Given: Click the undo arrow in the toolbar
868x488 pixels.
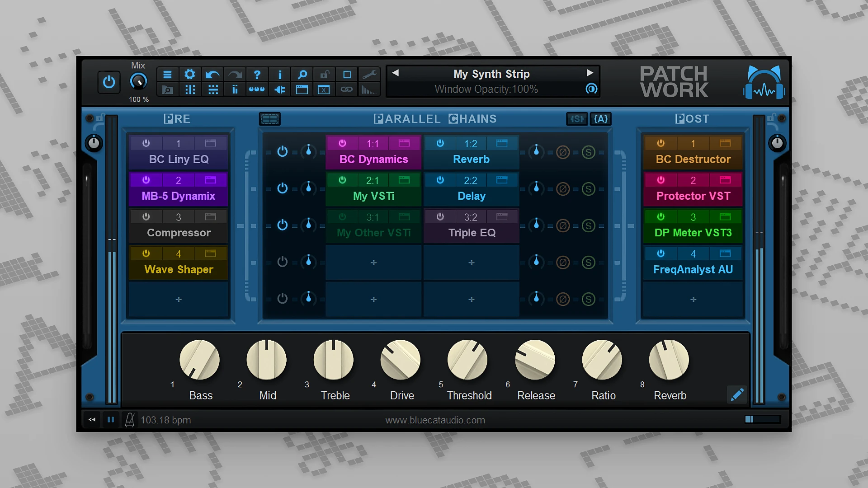Looking at the screenshot, I should pyautogui.click(x=212, y=74).
